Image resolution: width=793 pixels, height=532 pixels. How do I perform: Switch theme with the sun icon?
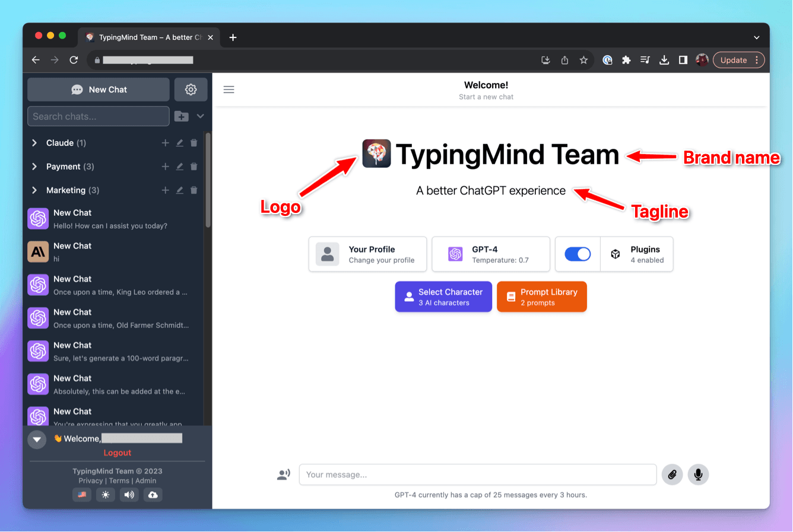point(106,495)
